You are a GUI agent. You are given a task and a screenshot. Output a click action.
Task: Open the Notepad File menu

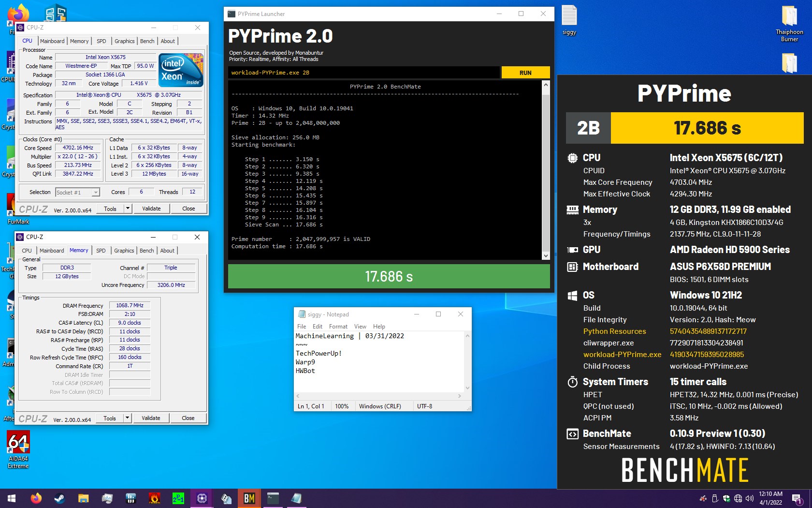(x=302, y=327)
